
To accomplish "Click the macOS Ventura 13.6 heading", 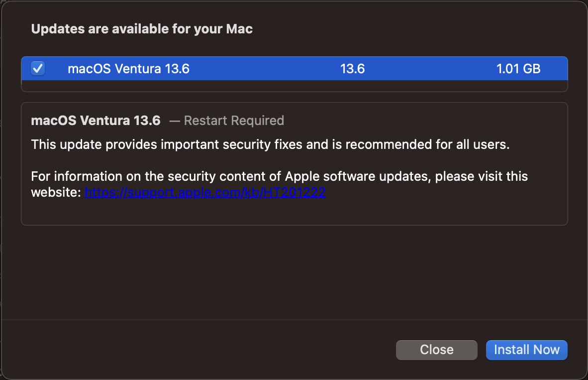I will point(95,120).
